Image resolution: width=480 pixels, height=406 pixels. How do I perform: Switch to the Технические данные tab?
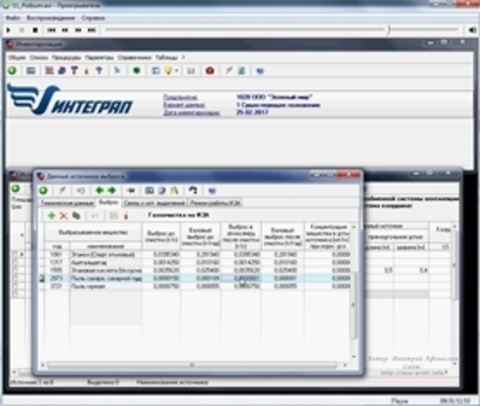tap(67, 203)
